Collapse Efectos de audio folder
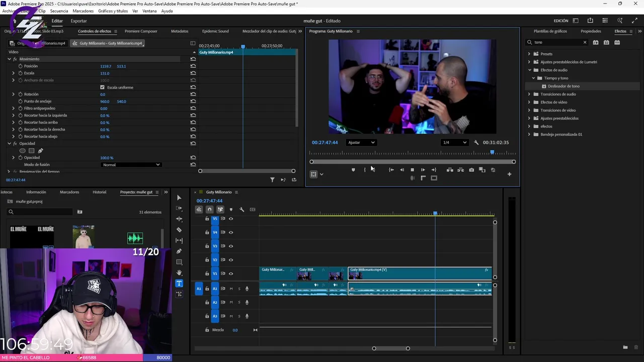The image size is (644, 362). point(529,70)
